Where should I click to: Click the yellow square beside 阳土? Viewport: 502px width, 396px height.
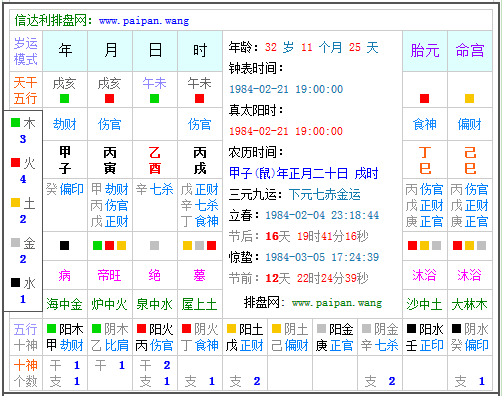click(x=231, y=329)
